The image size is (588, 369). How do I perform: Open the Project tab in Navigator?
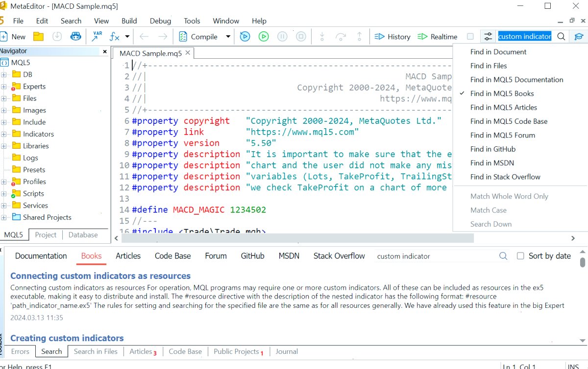[x=46, y=235]
